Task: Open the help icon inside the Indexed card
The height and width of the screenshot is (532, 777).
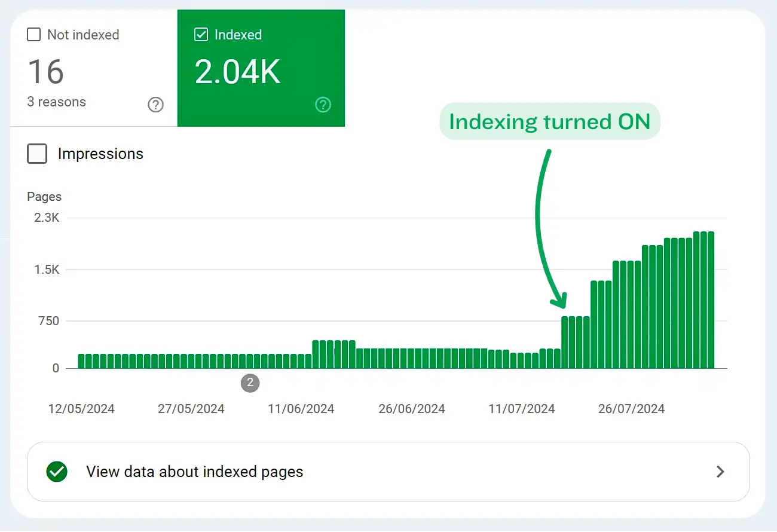Action: point(323,105)
